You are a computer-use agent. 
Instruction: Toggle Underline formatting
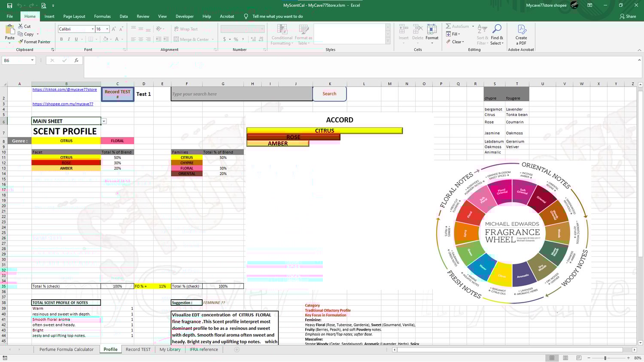76,39
